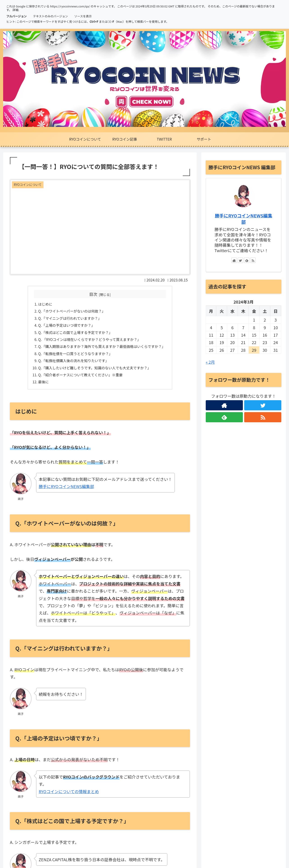Click the Q.「マイニングは行われていますか？」 section heading
Viewport: 289px width, 868px height.
point(100,648)
